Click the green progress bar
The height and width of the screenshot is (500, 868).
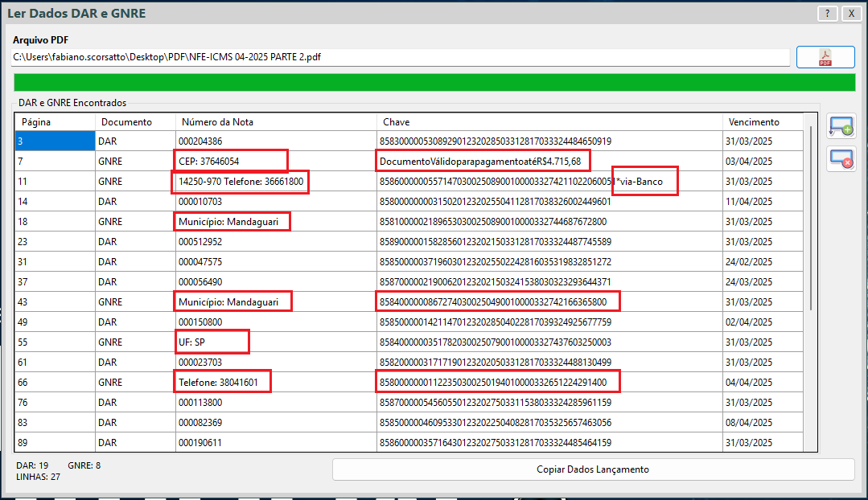point(434,83)
